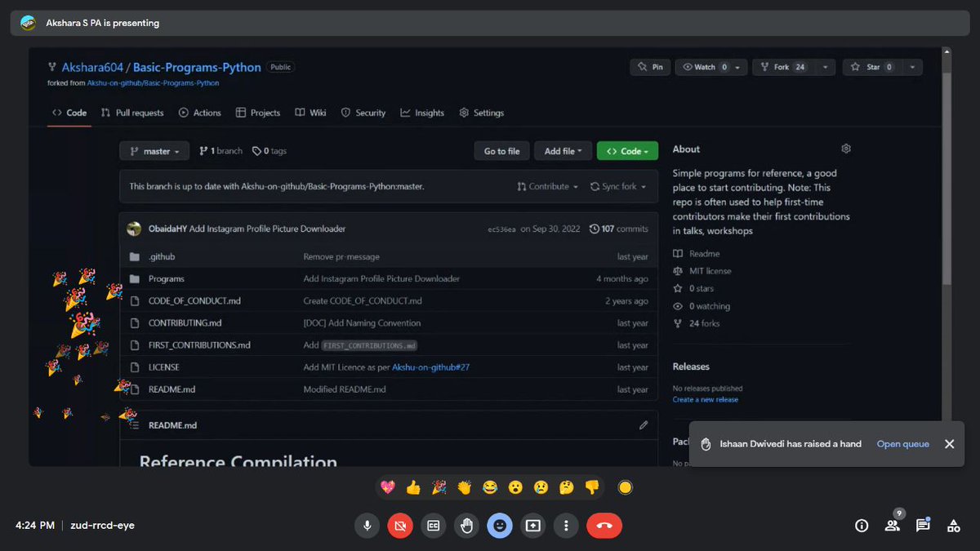
Task: Switch to the Pull requests tab
Action: (x=132, y=113)
